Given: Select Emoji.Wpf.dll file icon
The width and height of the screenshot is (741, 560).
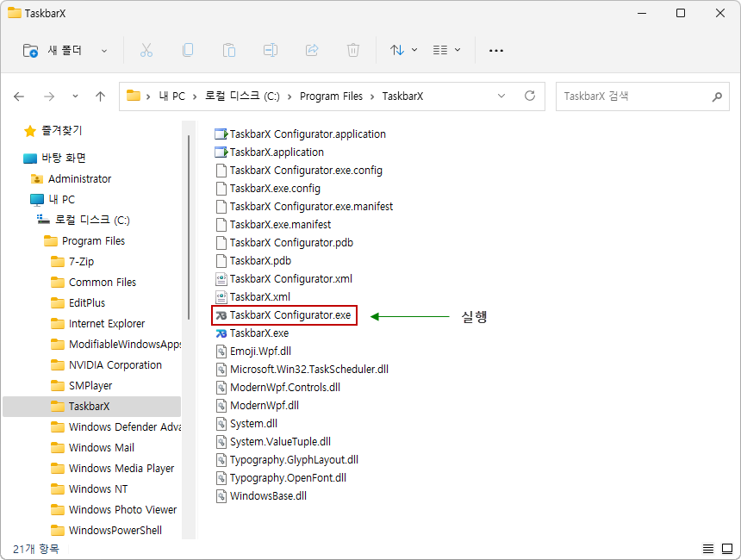Looking at the screenshot, I should tap(221, 352).
